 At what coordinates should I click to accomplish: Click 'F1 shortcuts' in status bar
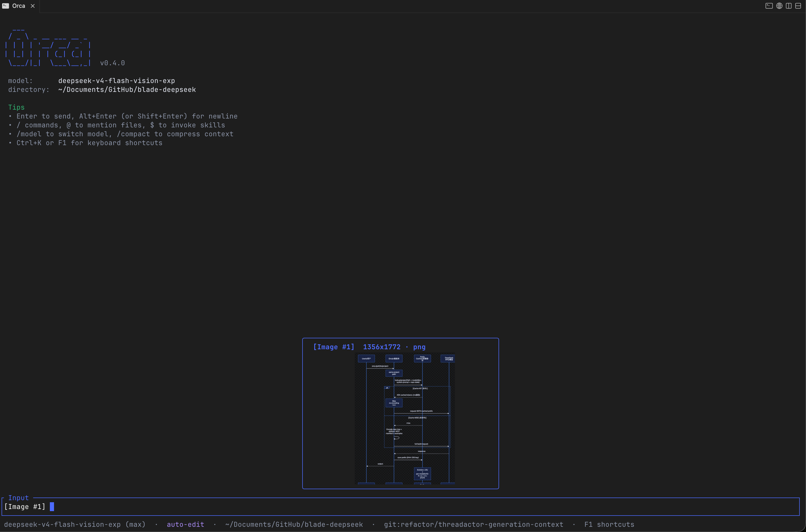click(609, 524)
